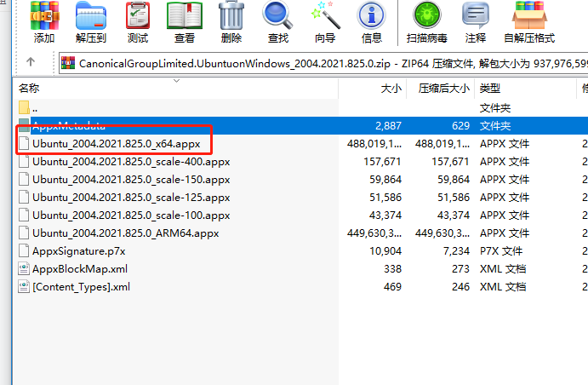588x385 pixels.
Task: Click the archive path address field
Action: pos(323,63)
